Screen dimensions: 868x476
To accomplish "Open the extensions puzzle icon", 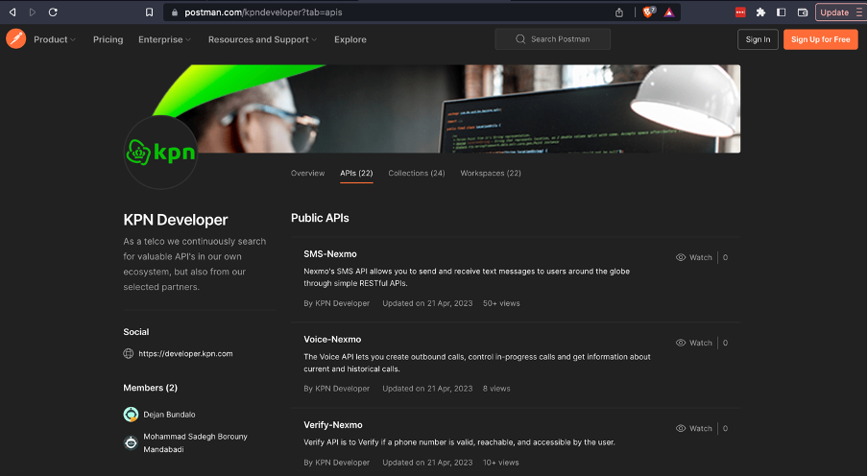I will pyautogui.click(x=760, y=12).
